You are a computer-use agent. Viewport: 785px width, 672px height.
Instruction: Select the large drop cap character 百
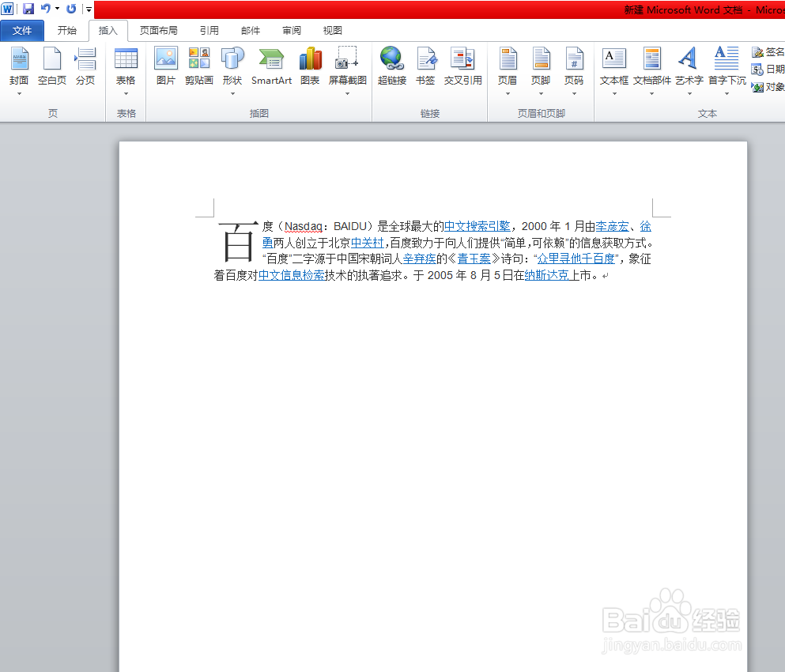(x=238, y=242)
